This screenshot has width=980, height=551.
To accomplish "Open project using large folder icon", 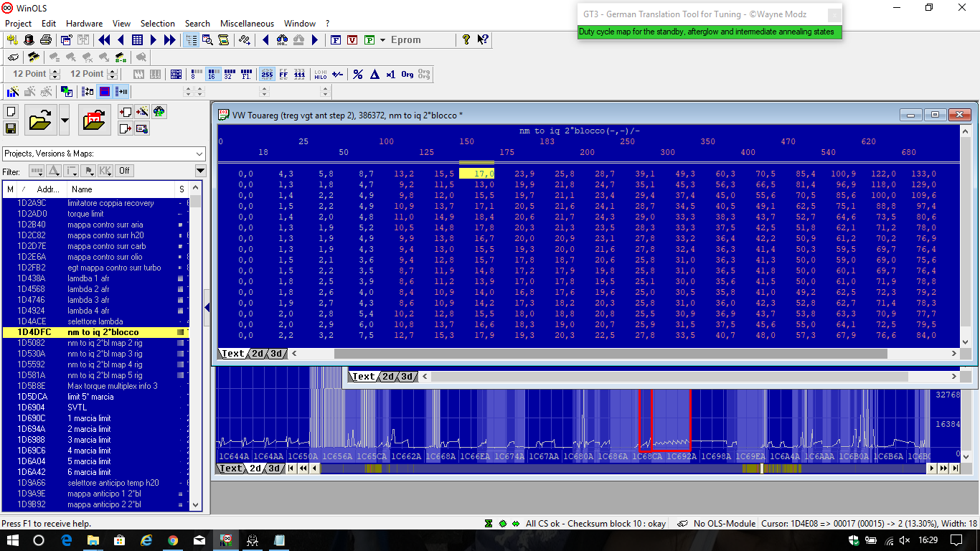I will point(40,120).
